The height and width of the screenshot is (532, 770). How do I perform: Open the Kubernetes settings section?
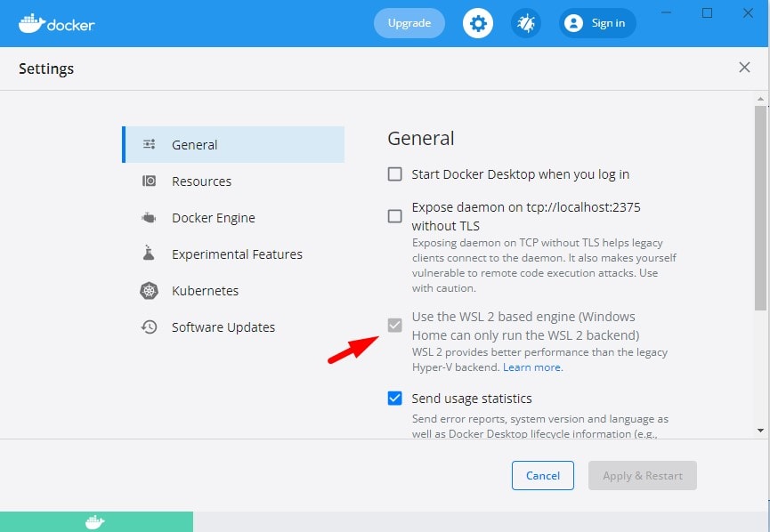click(233, 291)
